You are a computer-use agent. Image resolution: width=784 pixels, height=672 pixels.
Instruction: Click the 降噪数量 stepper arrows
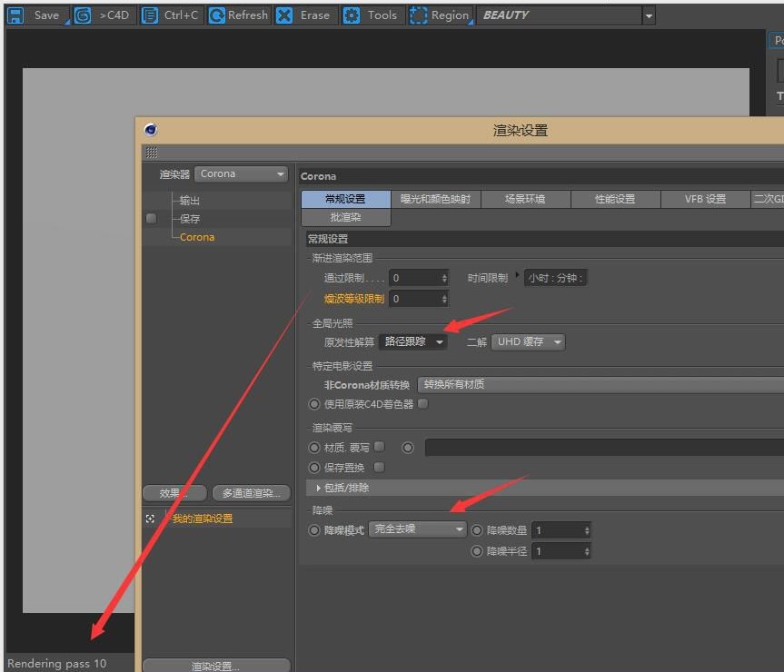coord(587,530)
